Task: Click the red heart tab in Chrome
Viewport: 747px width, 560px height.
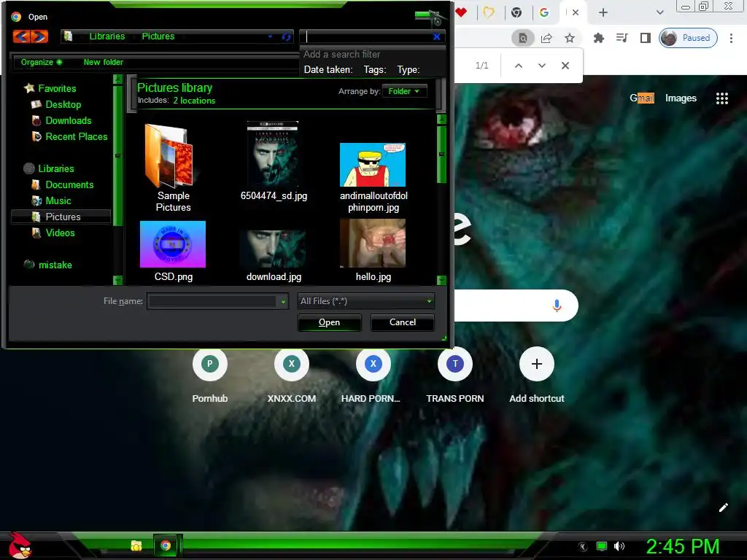Action: click(461, 12)
